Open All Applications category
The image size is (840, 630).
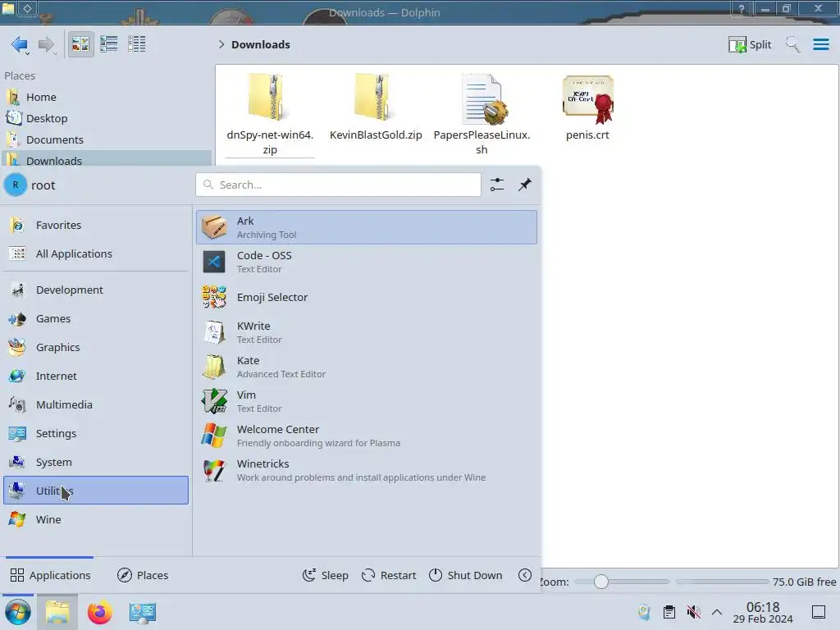tap(96, 254)
